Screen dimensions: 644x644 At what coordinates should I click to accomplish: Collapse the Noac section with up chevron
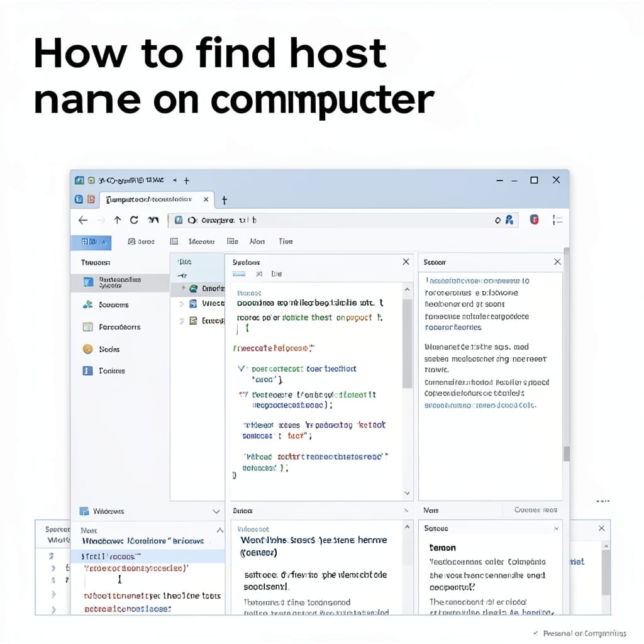219,530
